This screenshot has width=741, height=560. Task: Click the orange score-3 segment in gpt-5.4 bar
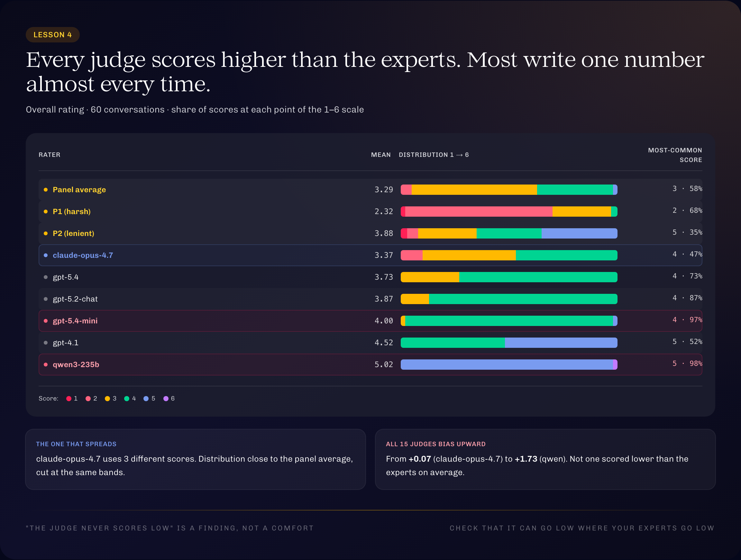click(x=430, y=277)
